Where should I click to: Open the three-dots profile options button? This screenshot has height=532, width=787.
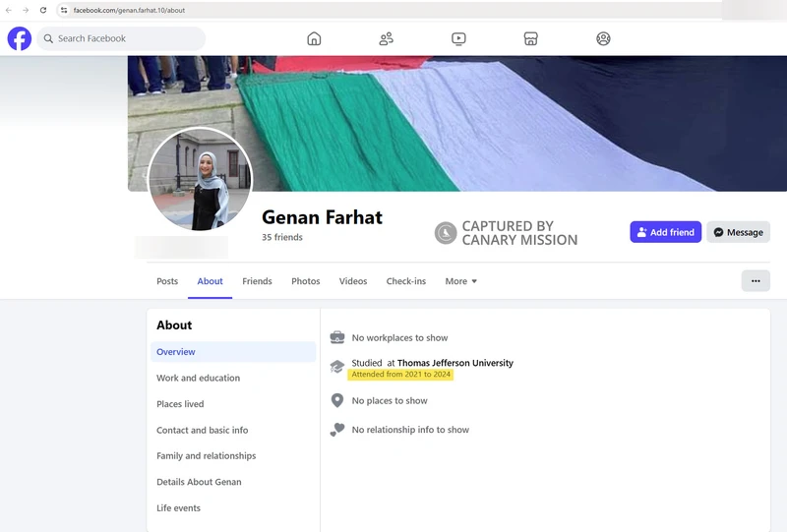click(x=756, y=281)
